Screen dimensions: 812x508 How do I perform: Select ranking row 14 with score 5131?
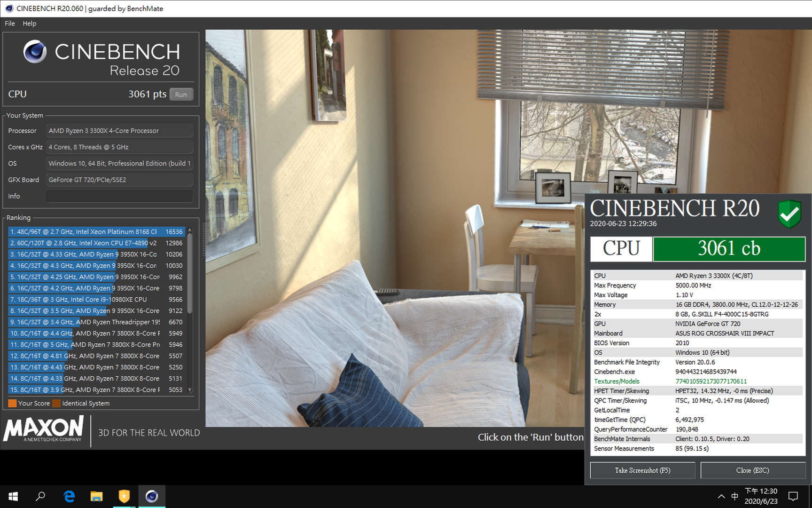pos(96,379)
